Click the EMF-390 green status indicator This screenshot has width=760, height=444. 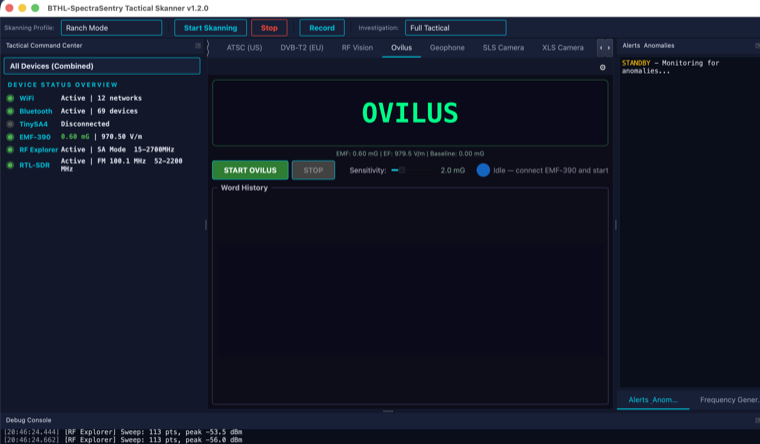pyautogui.click(x=10, y=137)
